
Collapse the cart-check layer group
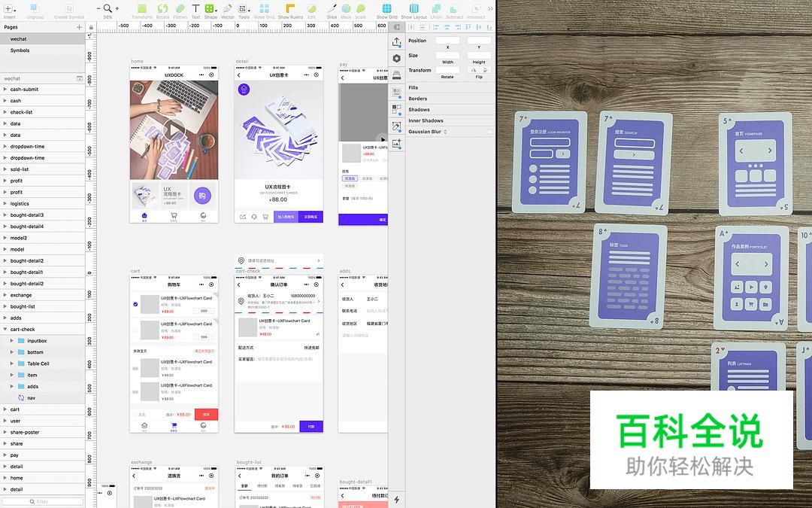point(7,329)
